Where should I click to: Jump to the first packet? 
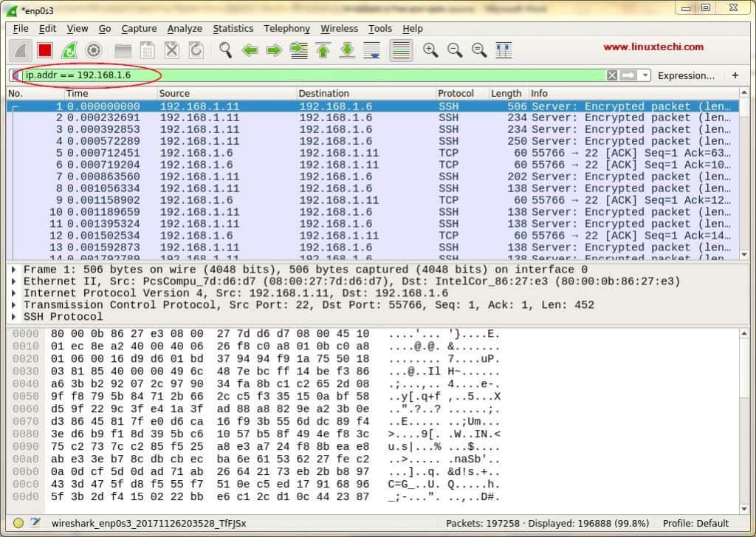click(323, 50)
